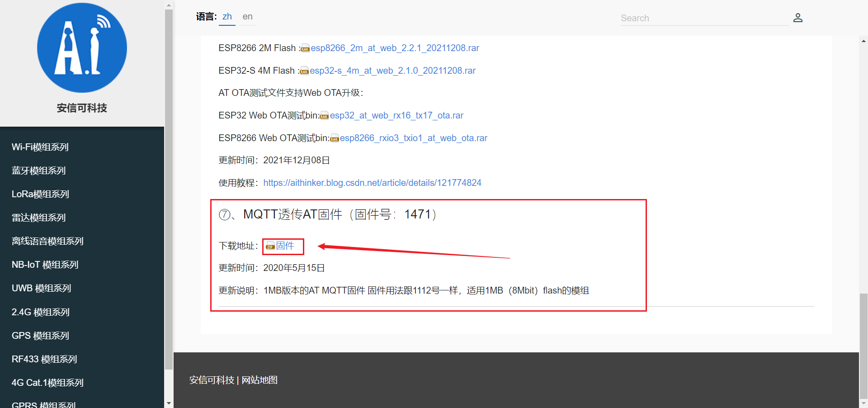Click main page scrollbar down arrow
Viewport: 868px width, 408px height.
(x=863, y=403)
